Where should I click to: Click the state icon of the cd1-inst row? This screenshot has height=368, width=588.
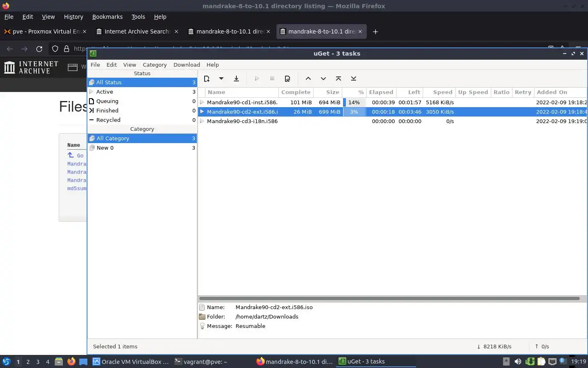tap(202, 102)
